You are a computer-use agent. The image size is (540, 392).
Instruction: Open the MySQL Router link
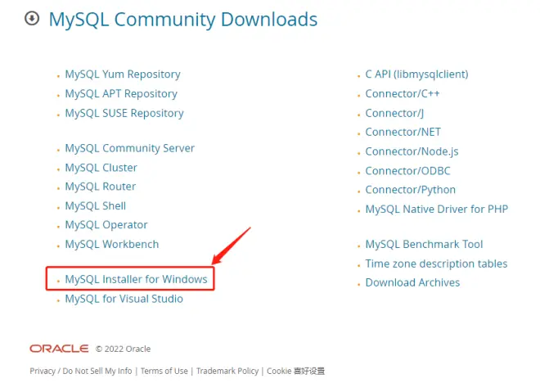pos(101,187)
